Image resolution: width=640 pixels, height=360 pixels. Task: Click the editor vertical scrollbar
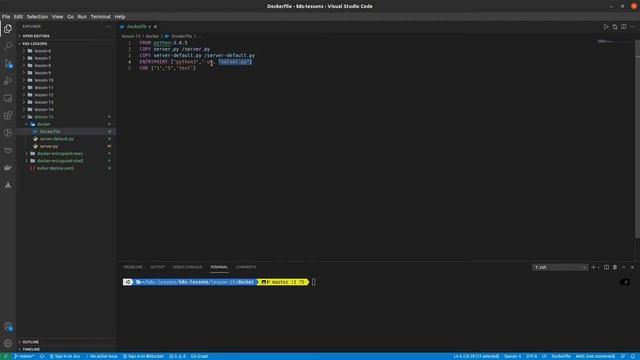coord(638,139)
